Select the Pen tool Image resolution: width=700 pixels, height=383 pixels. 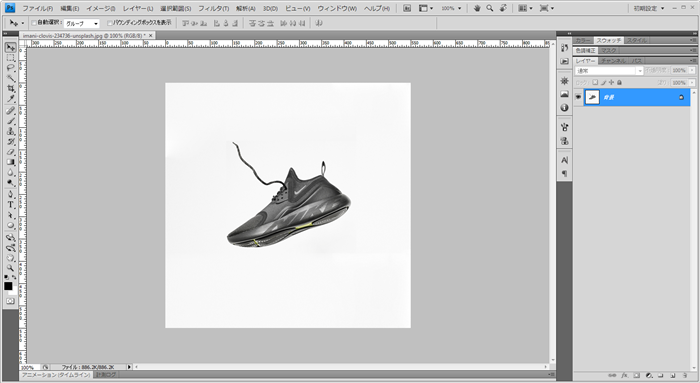pos(11,194)
